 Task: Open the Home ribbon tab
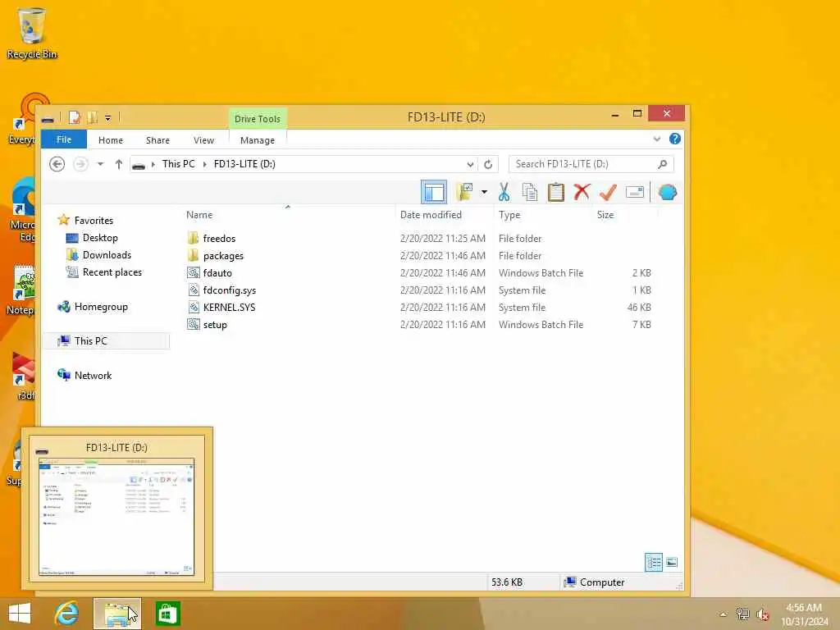click(x=111, y=139)
